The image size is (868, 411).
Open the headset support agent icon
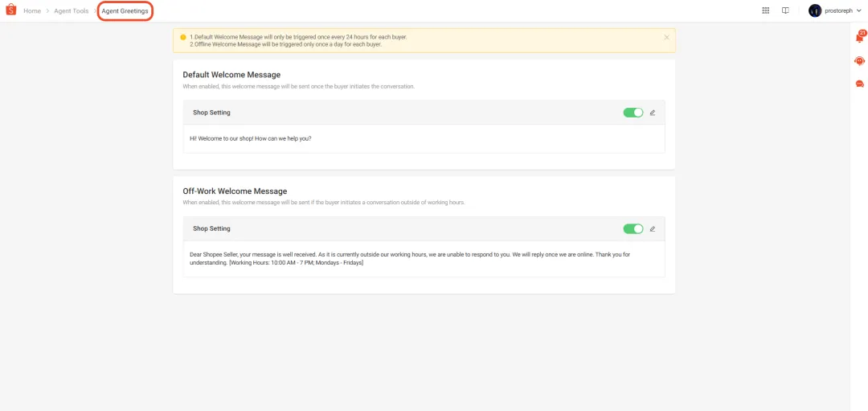click(x=860, y=61)
